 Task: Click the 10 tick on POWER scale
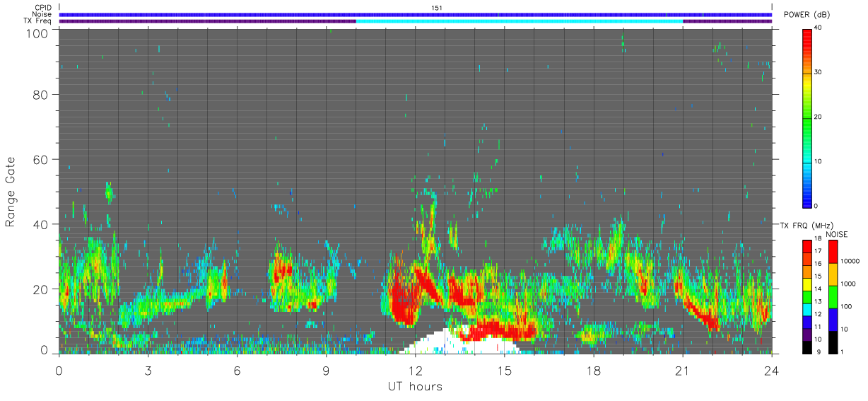click(819, 161)
